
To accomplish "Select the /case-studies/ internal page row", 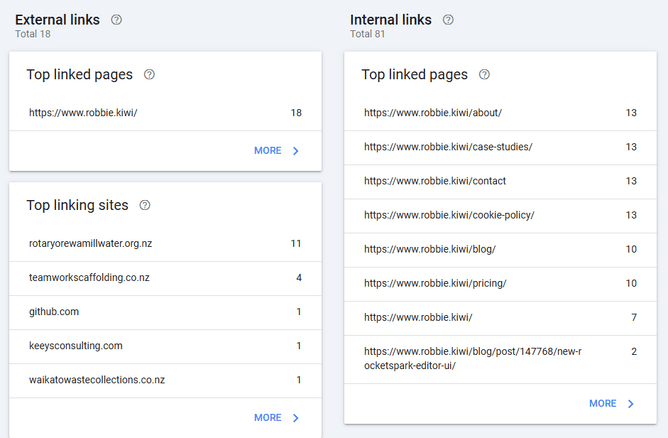I will click(500, 147).
